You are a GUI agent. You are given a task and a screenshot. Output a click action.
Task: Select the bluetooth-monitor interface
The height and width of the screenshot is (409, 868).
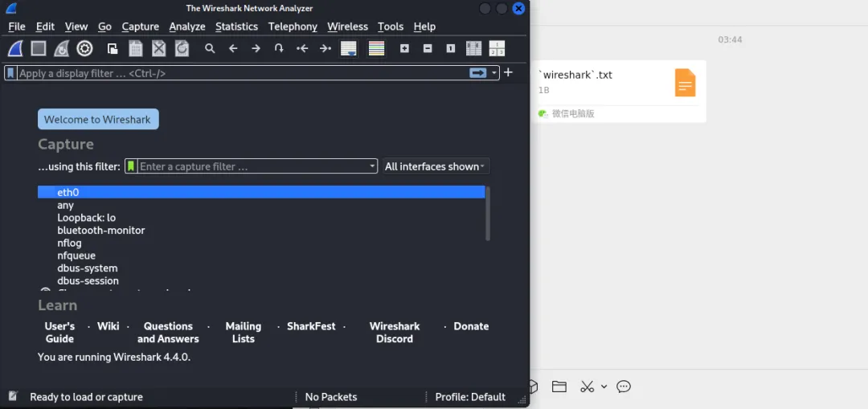[261, 231]
